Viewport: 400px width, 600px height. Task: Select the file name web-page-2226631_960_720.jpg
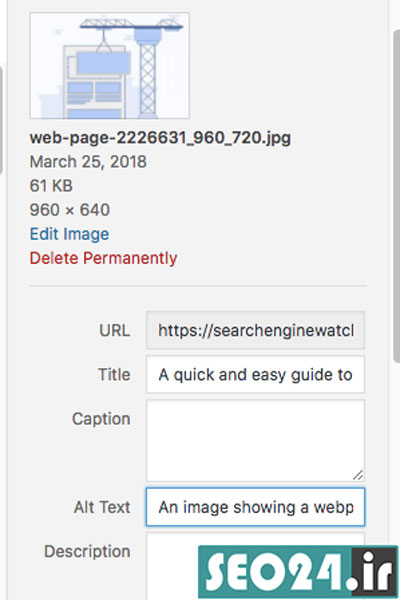click(160, 138)
